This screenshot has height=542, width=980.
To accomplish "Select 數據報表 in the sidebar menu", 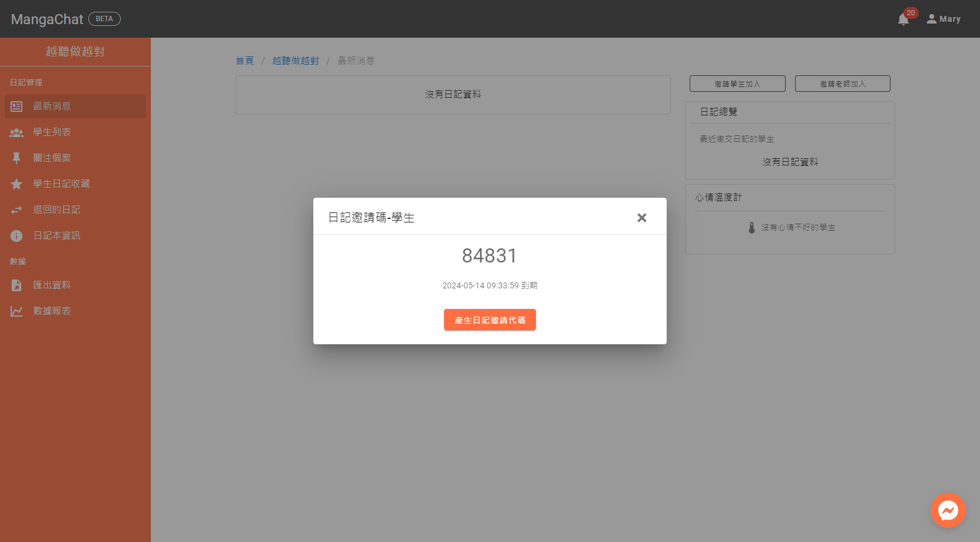I will 52,311.
